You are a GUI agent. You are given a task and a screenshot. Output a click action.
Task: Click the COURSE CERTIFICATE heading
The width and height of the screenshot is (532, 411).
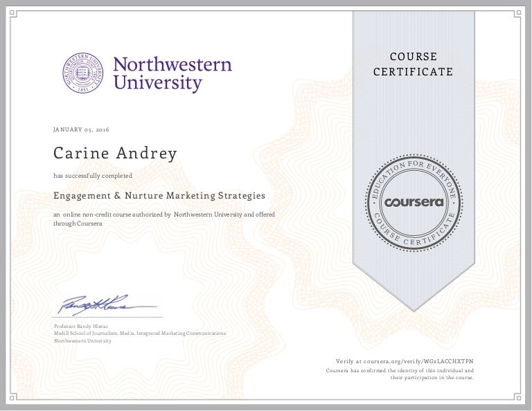pyautogui.click(x=414, y=64)
